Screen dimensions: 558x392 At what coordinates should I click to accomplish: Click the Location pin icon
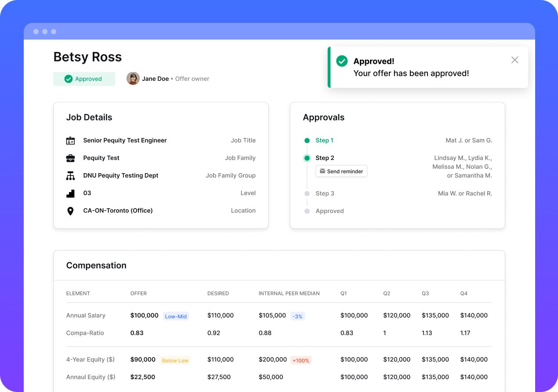click(x=70, y=211)
